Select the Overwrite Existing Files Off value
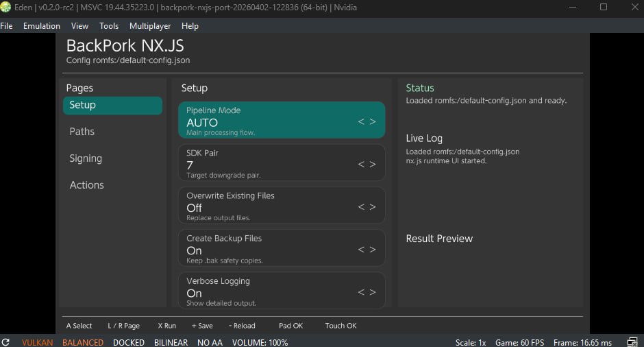 click(195, 208)
